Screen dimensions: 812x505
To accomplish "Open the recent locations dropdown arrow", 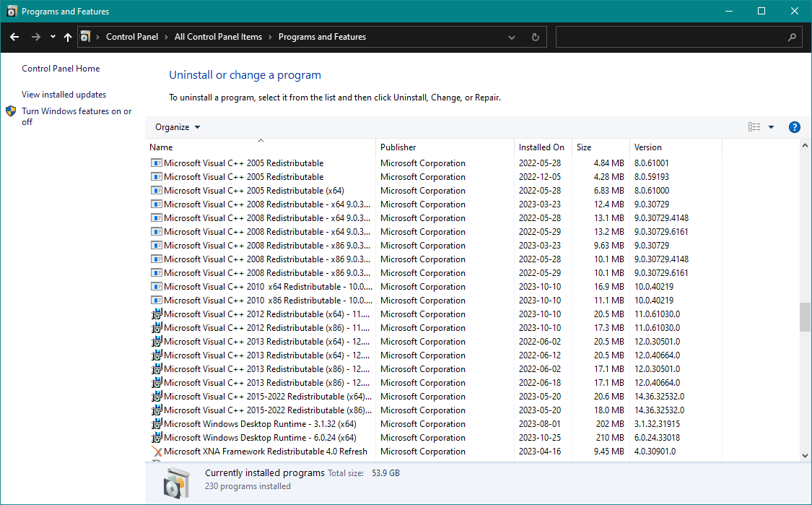I will pos(53,37).
